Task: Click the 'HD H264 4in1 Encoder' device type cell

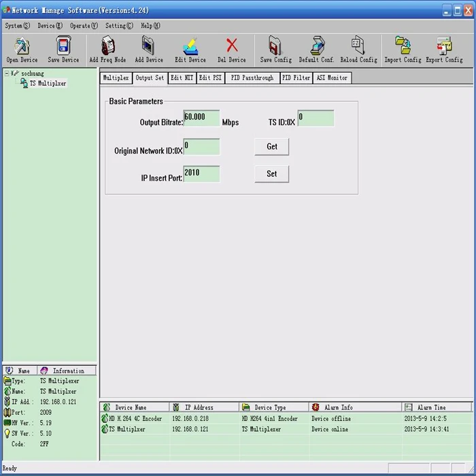Action: tap(269, 419)
